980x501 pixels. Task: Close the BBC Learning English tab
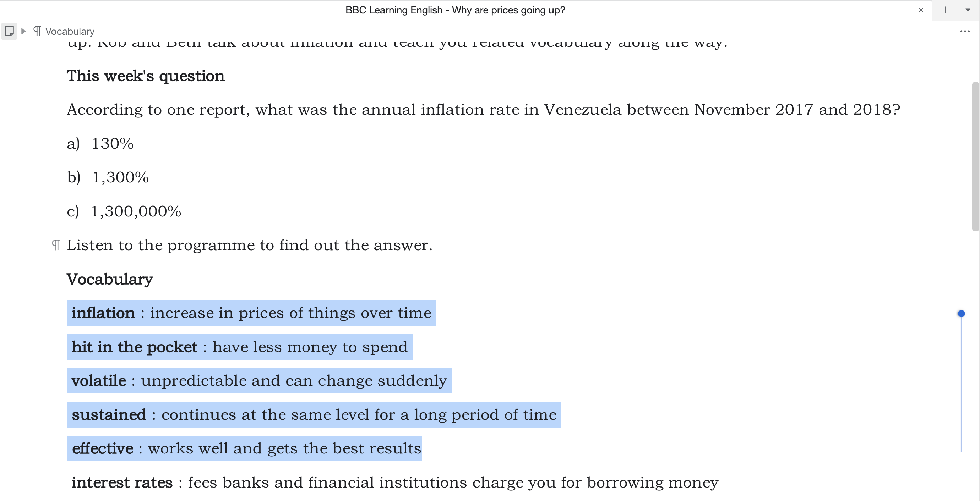tap(921, 10)
